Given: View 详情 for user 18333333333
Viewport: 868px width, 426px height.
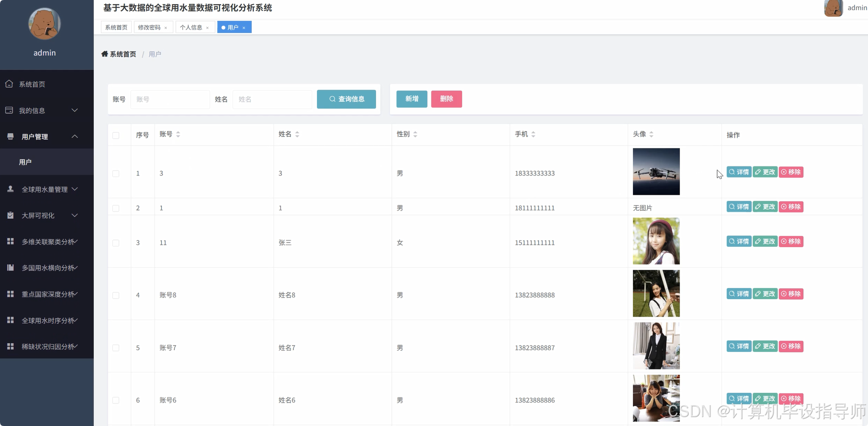Looking at the screenshot, I should [739, 172].
